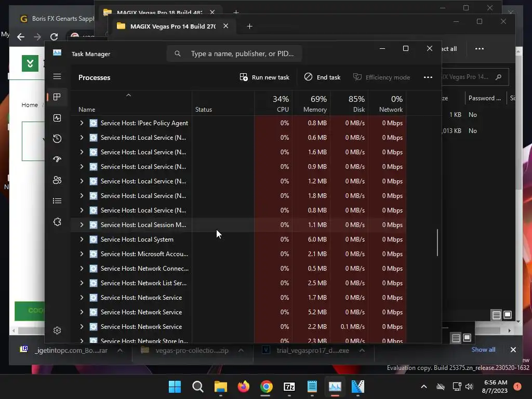The image size is (532, 399).
Task: Switch Explorer to details view icon
Action: pos(496,315)
